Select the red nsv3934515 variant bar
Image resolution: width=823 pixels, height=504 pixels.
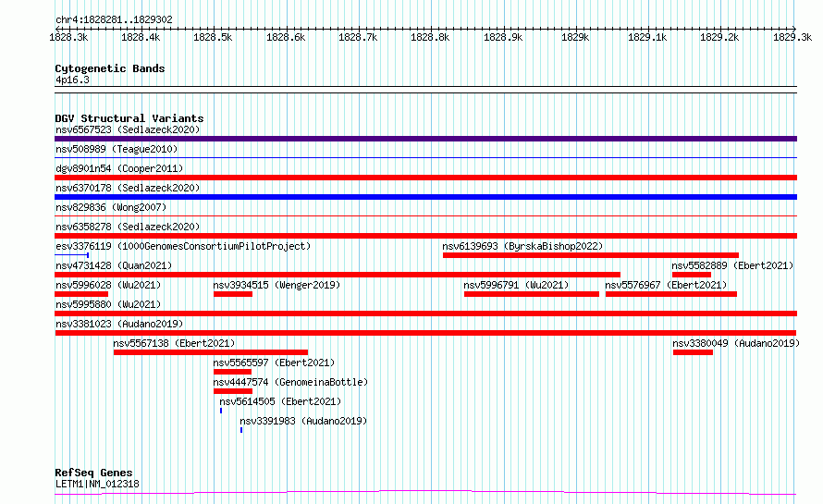coord(233,294)
